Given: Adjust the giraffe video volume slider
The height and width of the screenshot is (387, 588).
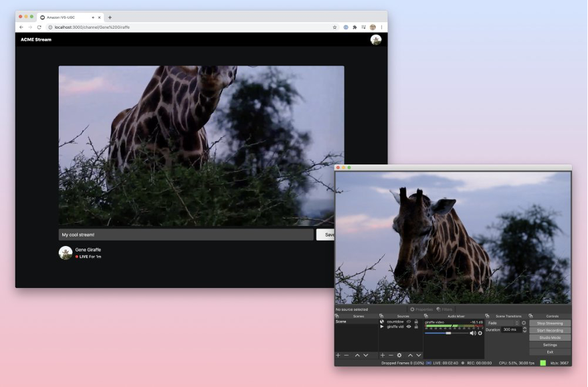Looking at the screenshot, I should [449, 333].
